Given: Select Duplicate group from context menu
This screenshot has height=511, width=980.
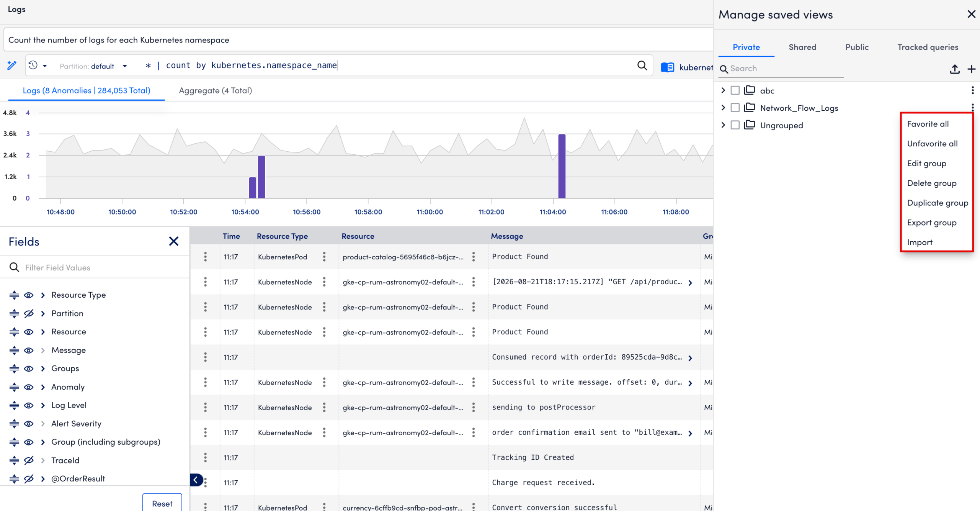Looking at the screenshot, I should point(937,203).
